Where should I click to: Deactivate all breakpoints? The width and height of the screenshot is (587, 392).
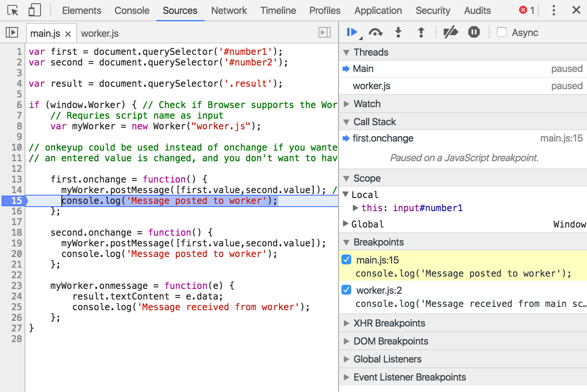click(450, 32)
